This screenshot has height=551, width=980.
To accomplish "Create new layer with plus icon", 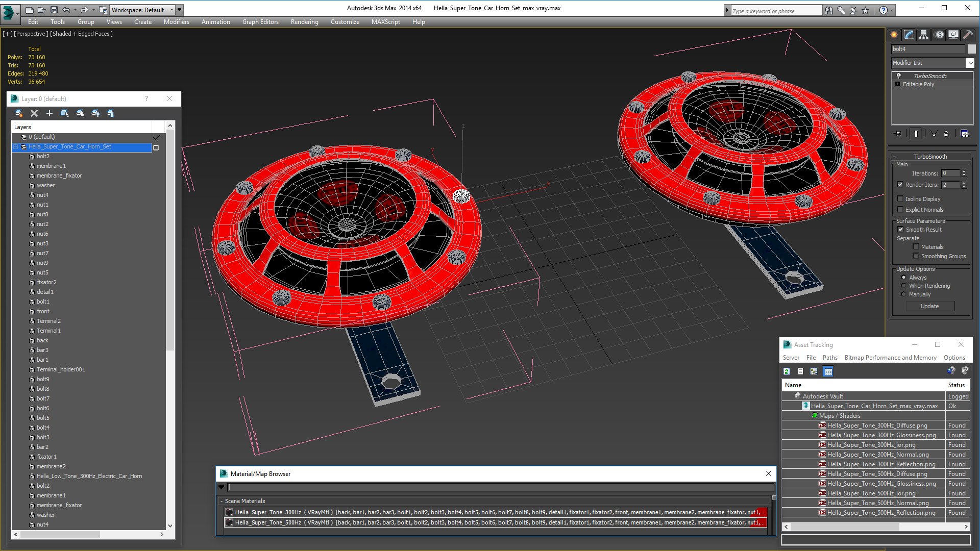I will 50,113.
